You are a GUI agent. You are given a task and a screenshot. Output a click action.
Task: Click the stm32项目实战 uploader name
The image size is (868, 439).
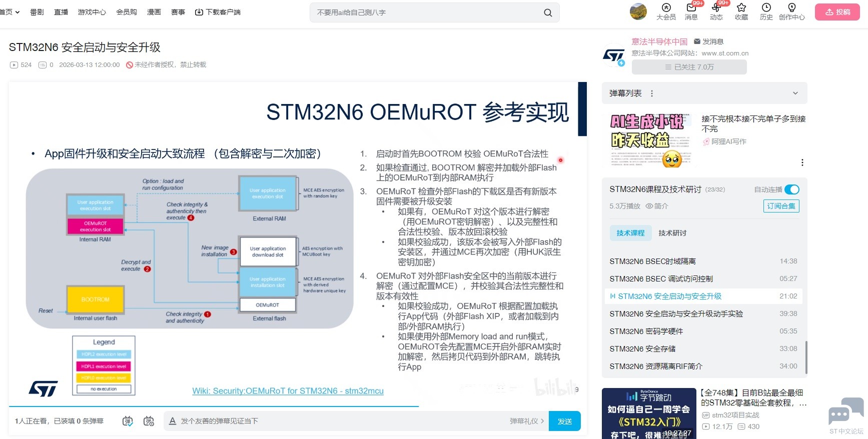point(735,415)
